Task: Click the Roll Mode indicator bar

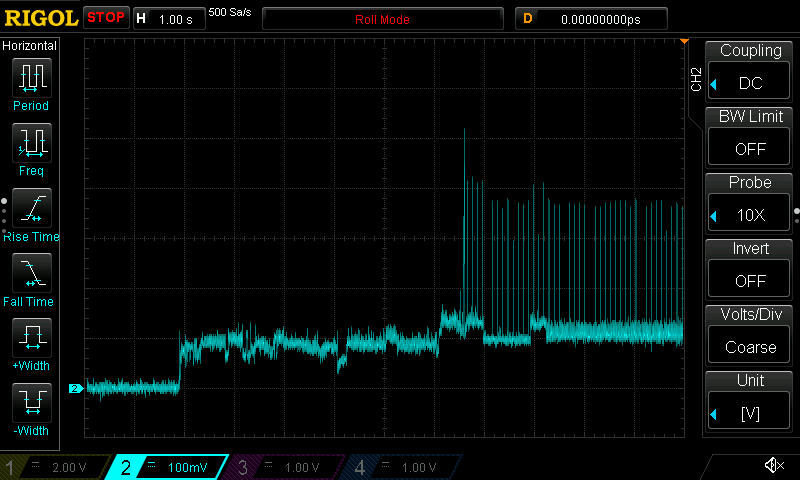Action: pos(383,19)
